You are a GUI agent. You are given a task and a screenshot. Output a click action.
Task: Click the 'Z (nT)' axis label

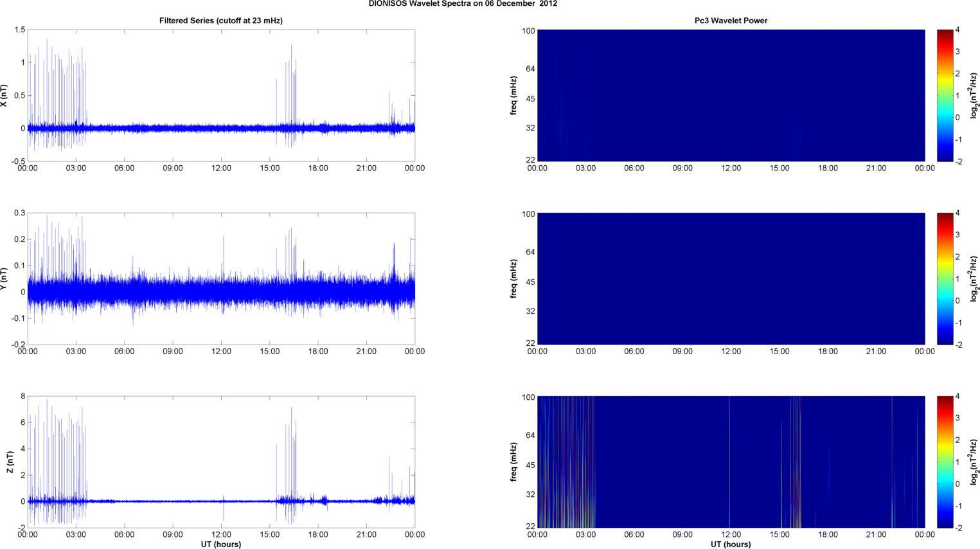(x=10, y=462)
